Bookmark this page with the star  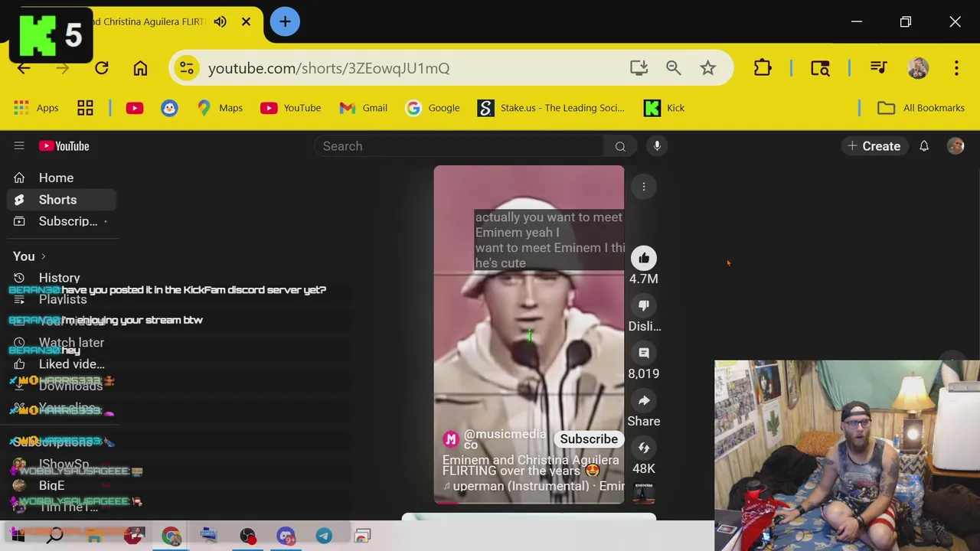(x=708, y=68)
